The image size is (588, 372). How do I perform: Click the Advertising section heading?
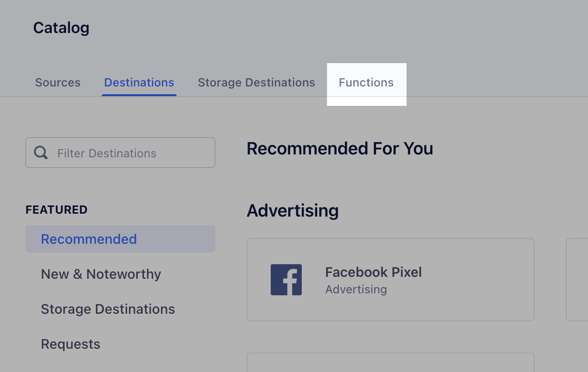click(293, 211)
